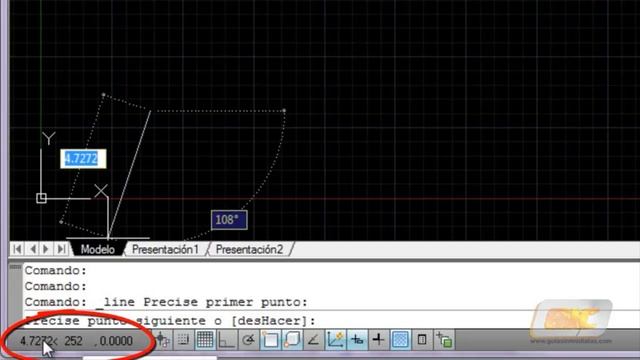Jump to last layout tab arrow
Viewport: 640px width, 360px height.
[61, 249]
